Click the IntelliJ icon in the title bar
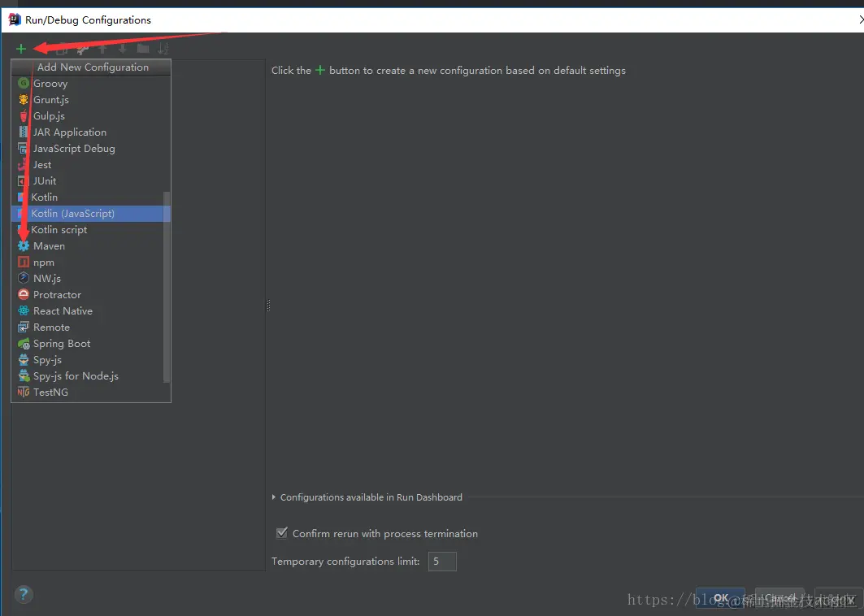 click(15, 20)
